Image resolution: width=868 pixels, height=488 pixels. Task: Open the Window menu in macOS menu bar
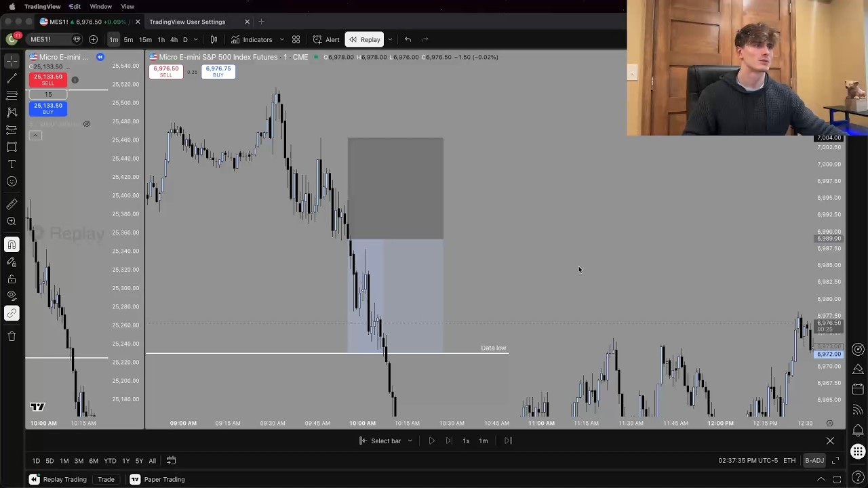(x=100, y=6)
